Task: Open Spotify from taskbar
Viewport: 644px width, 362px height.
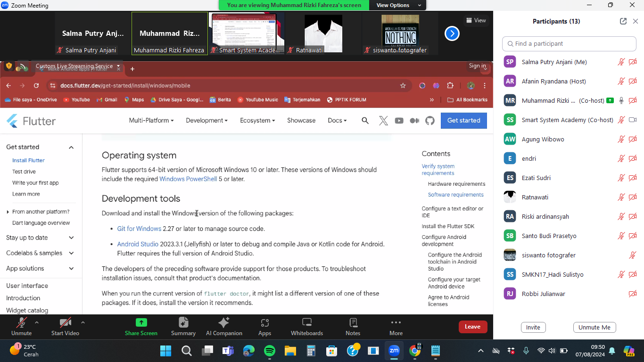Action: tap(269, 351)
